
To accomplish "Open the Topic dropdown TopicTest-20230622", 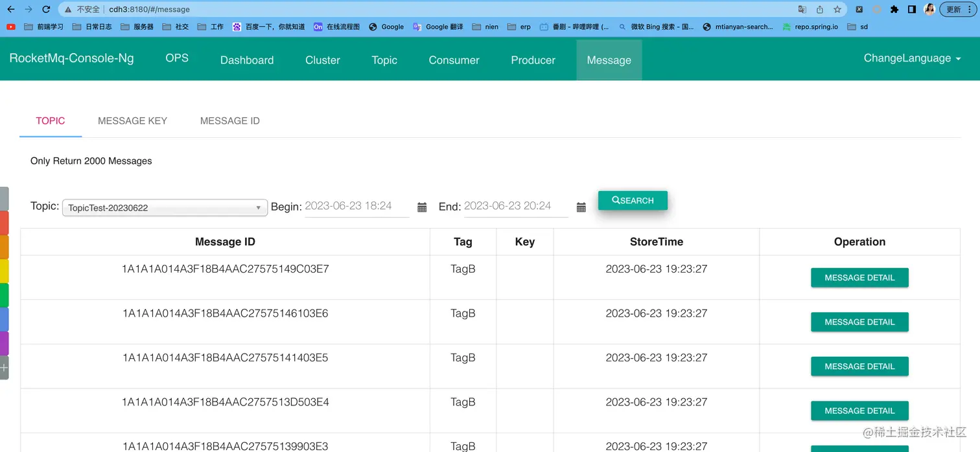I will (165, 208).
